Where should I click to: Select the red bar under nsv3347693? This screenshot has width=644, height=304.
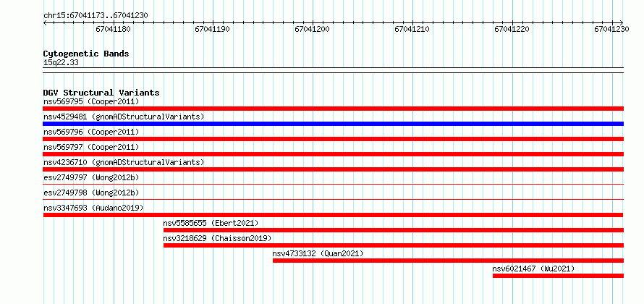[x=333, y=215]
